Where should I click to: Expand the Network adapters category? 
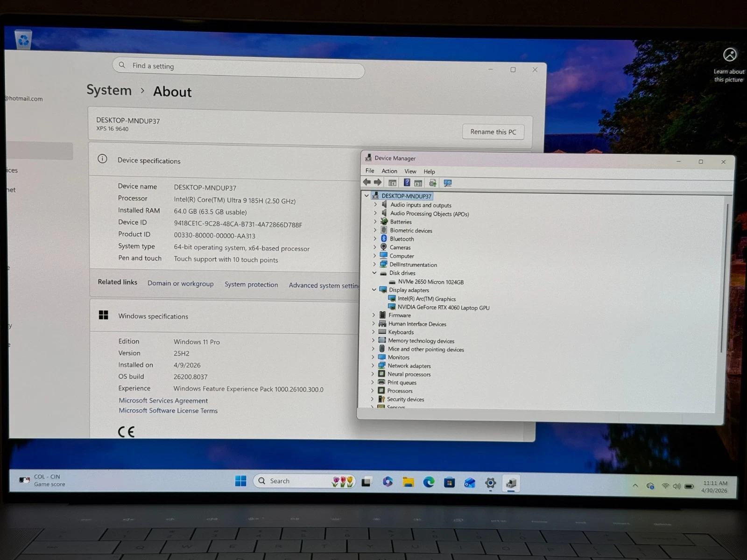click(373, 365)
